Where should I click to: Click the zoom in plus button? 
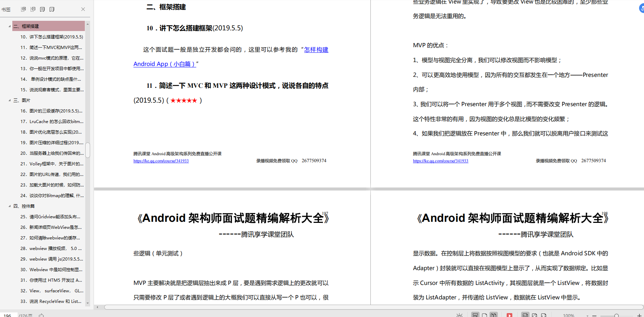point(639,316)
